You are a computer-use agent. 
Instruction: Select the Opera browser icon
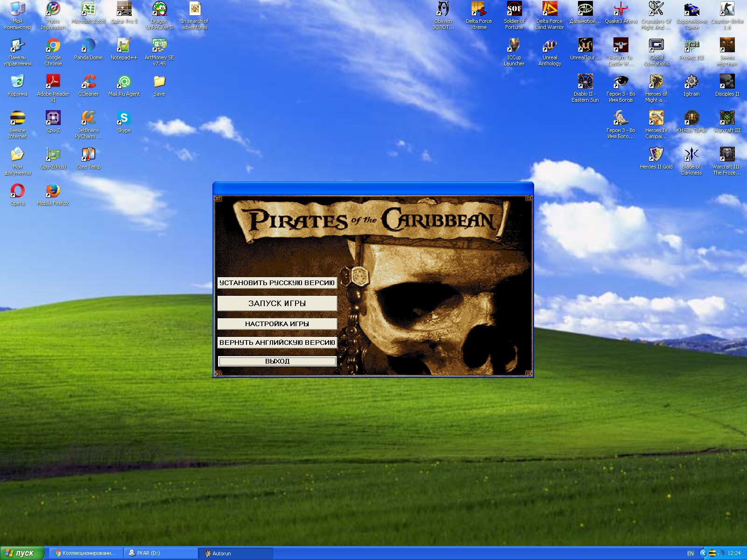coord(17,195)
